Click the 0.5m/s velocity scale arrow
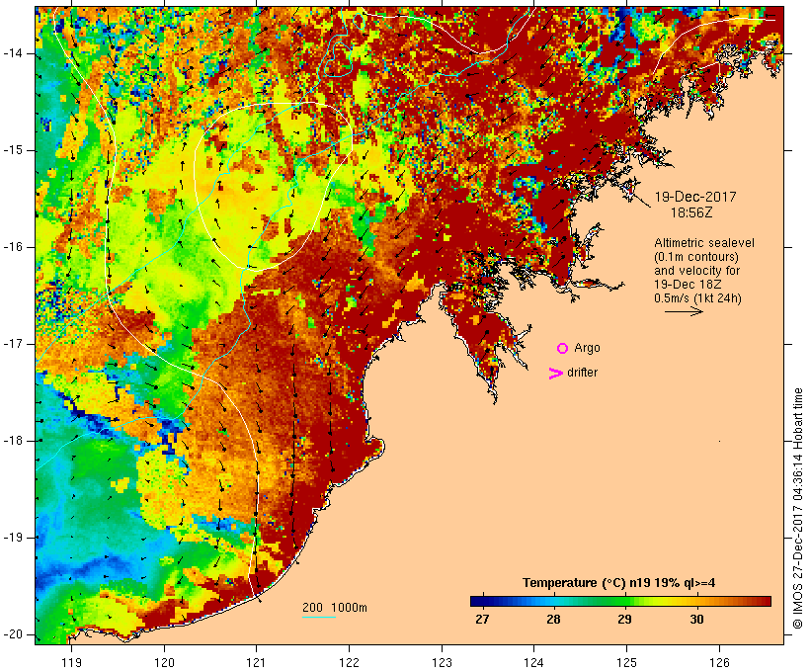The image size is (810, 672). coord(684,311)
